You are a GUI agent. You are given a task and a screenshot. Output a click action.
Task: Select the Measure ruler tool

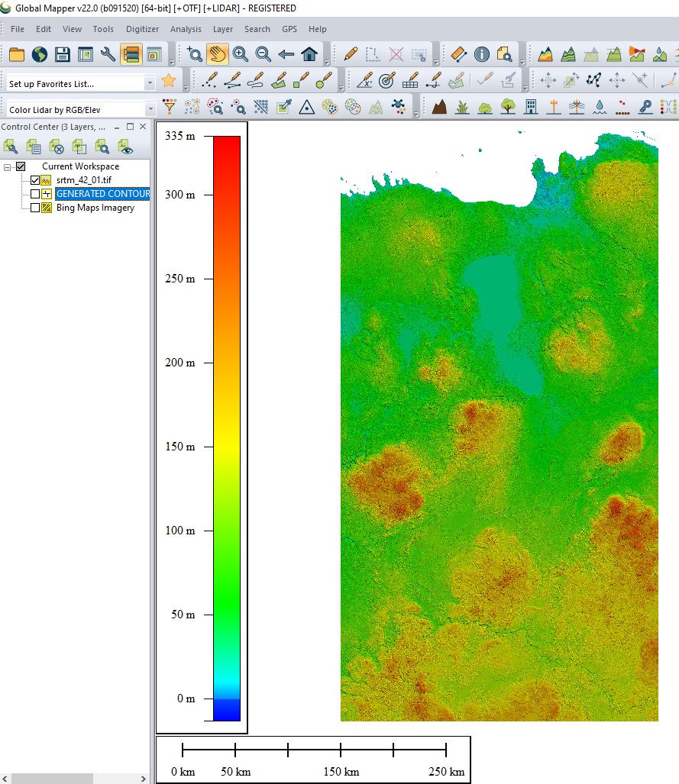click(x=458, y=54)
